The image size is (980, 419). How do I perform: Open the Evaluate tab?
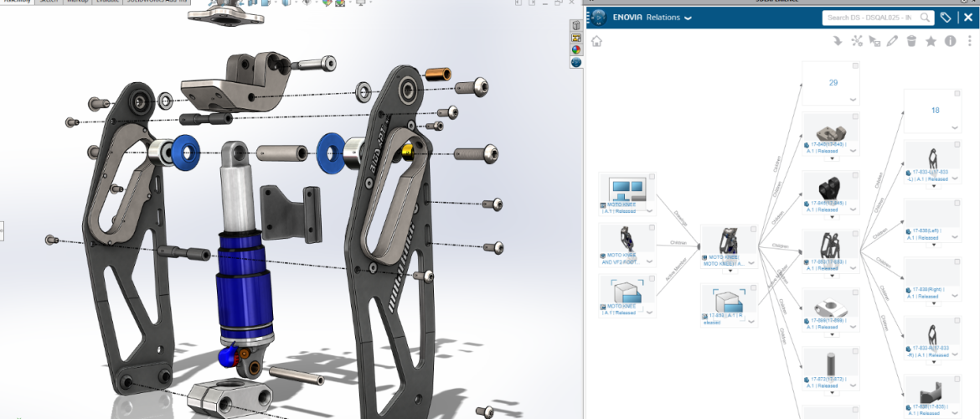106,3
